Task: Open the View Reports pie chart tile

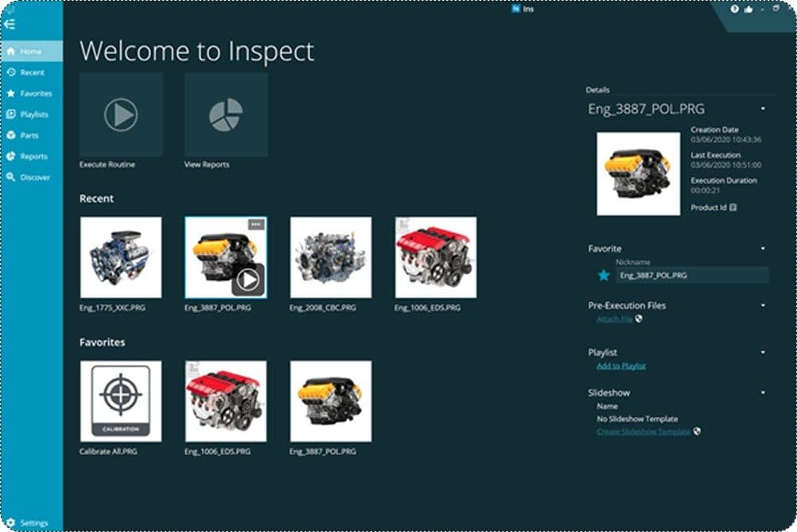Action: coord(226,115)
